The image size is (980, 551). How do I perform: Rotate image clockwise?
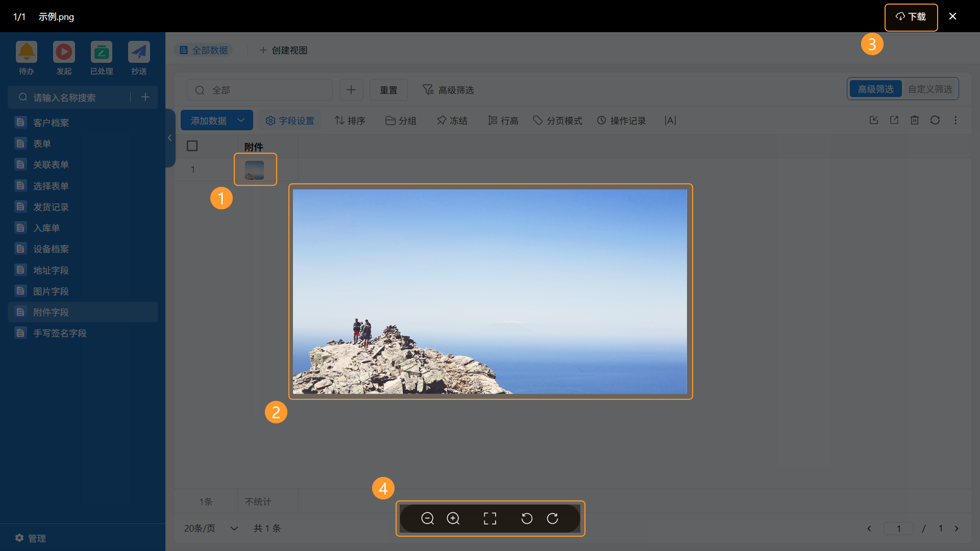552,518
